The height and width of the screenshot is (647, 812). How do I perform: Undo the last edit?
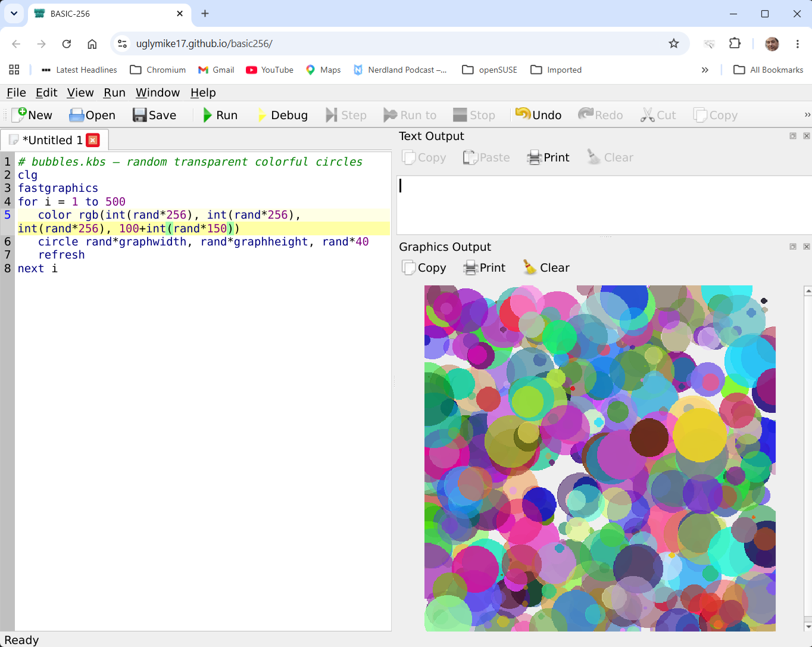click(x=539, y=115)
